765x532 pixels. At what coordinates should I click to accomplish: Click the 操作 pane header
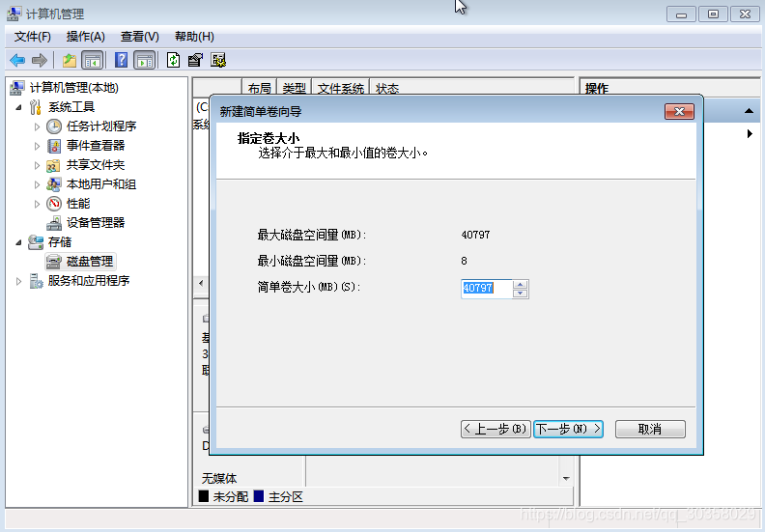pos(596,88)
